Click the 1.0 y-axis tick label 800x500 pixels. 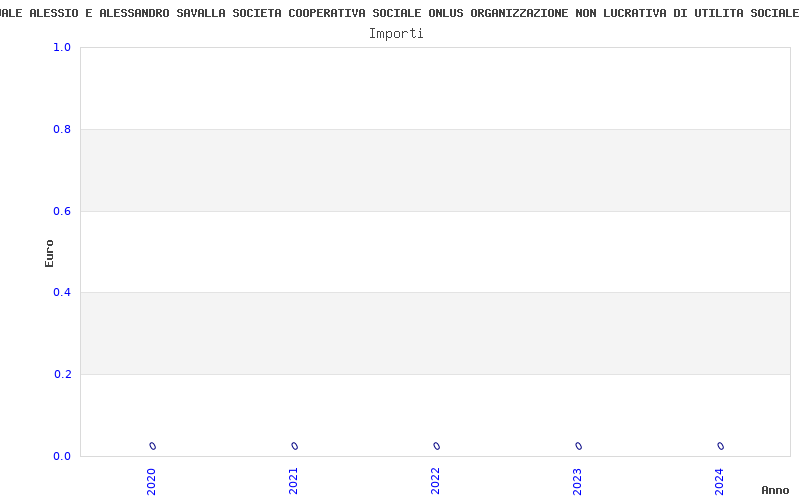62,47
